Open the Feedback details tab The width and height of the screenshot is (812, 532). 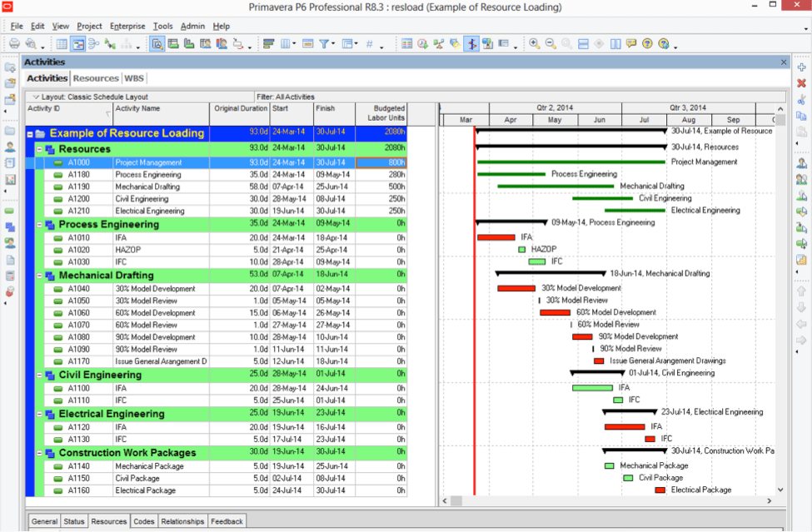pyautogui.click(x=227, y=521)
